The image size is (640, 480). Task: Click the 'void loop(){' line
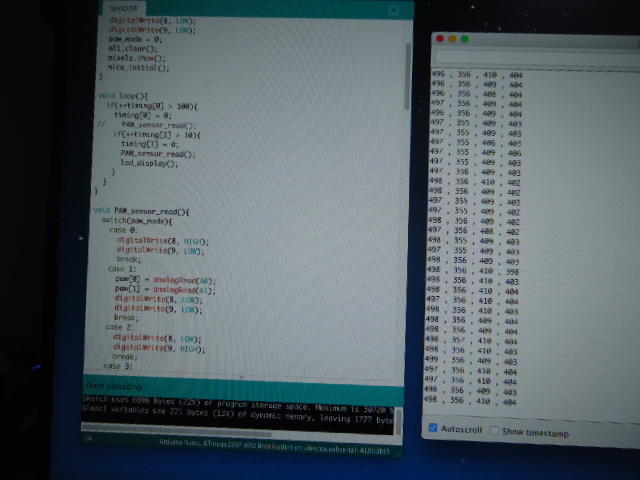(x=123, y=96)
